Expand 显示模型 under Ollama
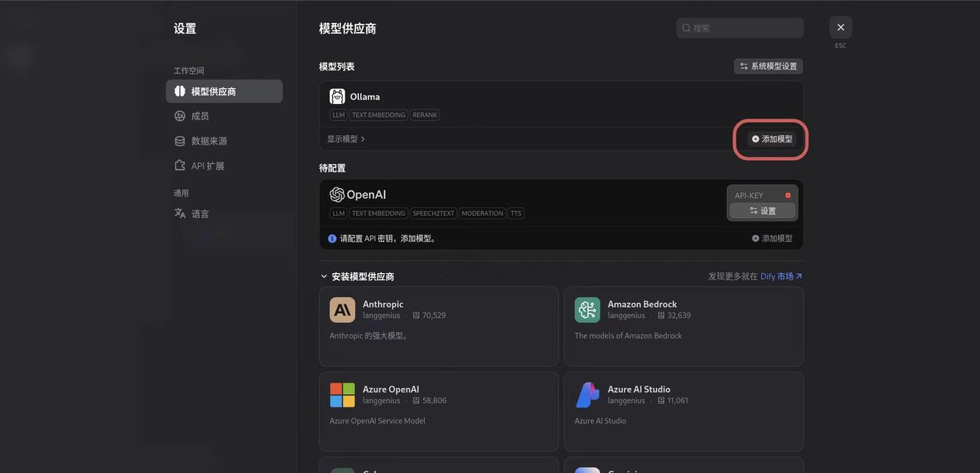Viewport: 980px width, 473px height. pyautogui.click(x=346, y=139)
